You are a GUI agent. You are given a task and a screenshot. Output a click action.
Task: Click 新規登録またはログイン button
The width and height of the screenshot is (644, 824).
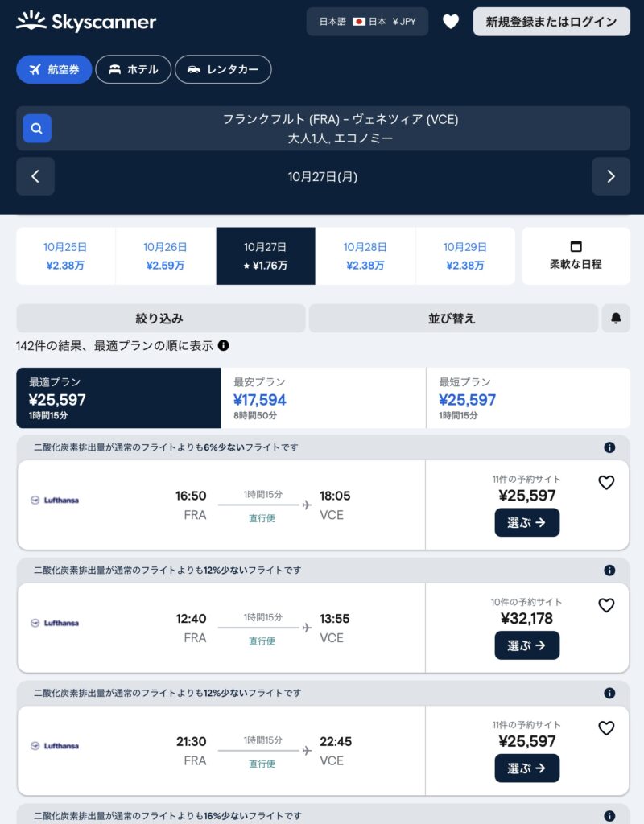point(551,22)
